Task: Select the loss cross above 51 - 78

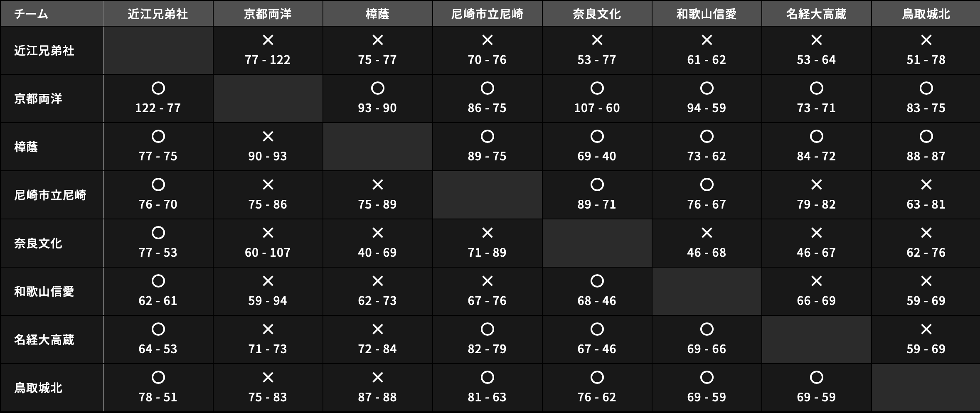Action: (x=926, y=40)
